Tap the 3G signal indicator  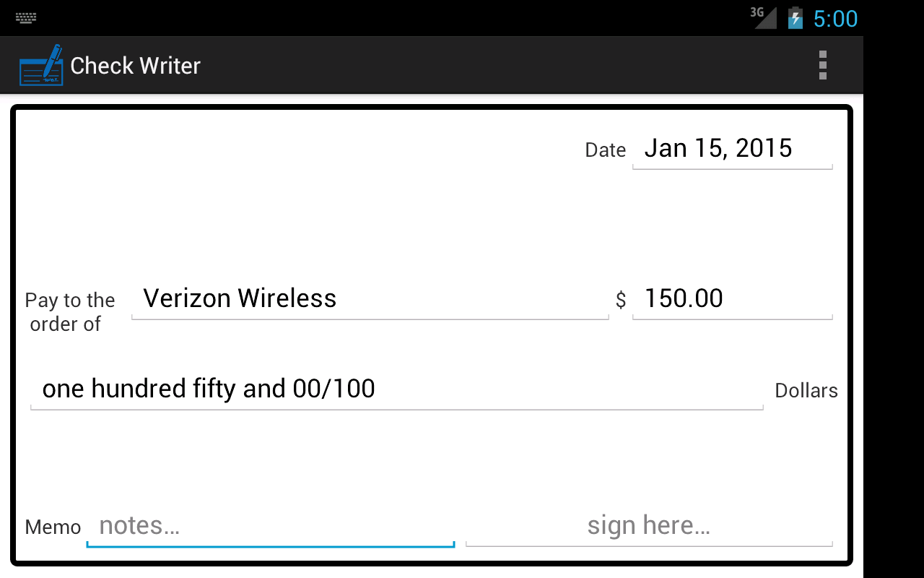764,17
